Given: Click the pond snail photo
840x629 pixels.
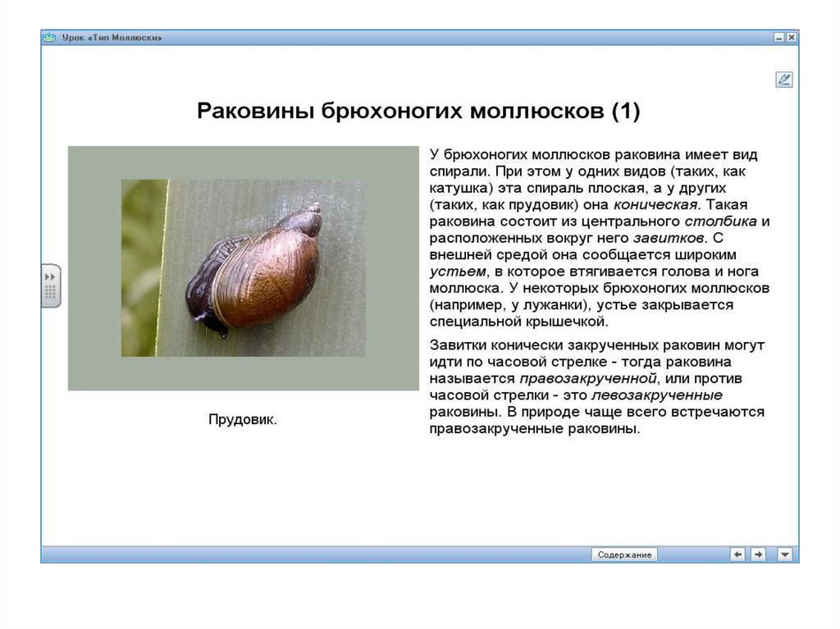Looking at the screenshot, I should click(x=243, y=268).
